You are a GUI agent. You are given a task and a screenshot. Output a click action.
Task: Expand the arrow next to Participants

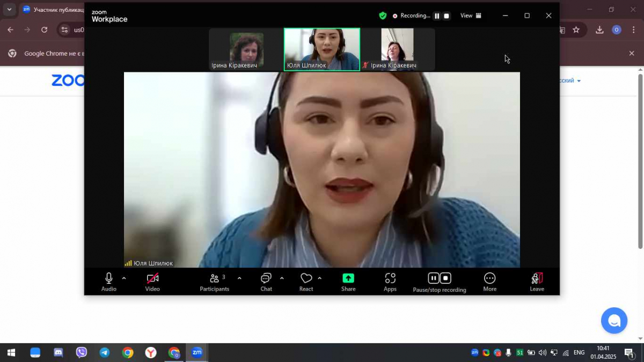click(x=239, y=278)
